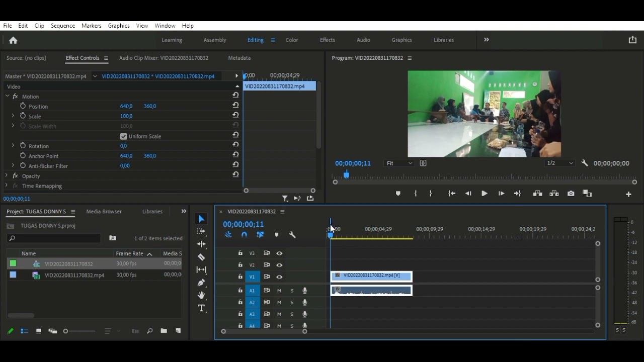The height and width of the screenshot is (362, 644).
Task: Click New Bin folder icon
Action: click(x=164, y=331)
